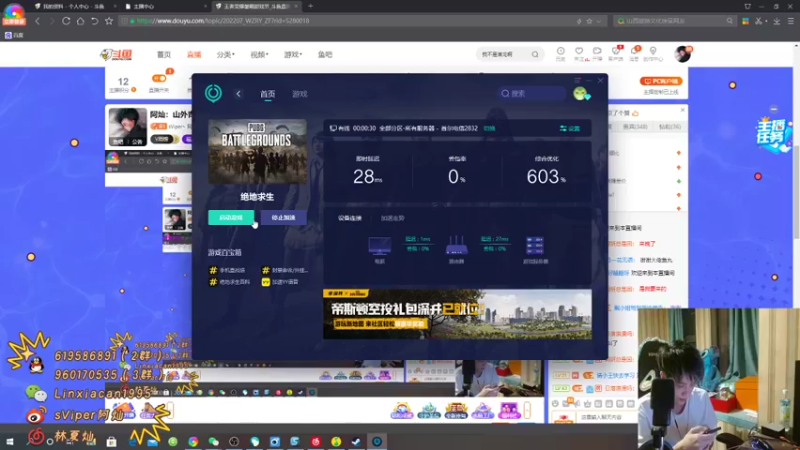Click the 切换 server switch link
Viewport: 800px width, 450px height.
click(x=489, y=129)
